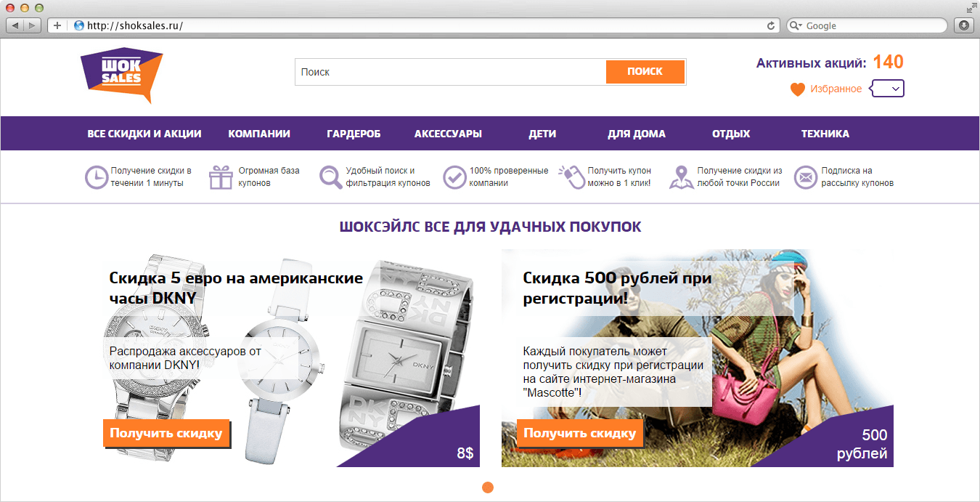Screen dimensions: 980x502
Task: Click the orange ПОИСК button
Action: (x=645, y=71)
